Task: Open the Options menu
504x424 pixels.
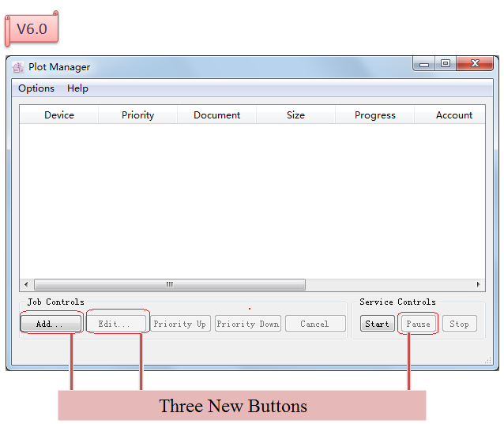Action: (x=36, y=88)
